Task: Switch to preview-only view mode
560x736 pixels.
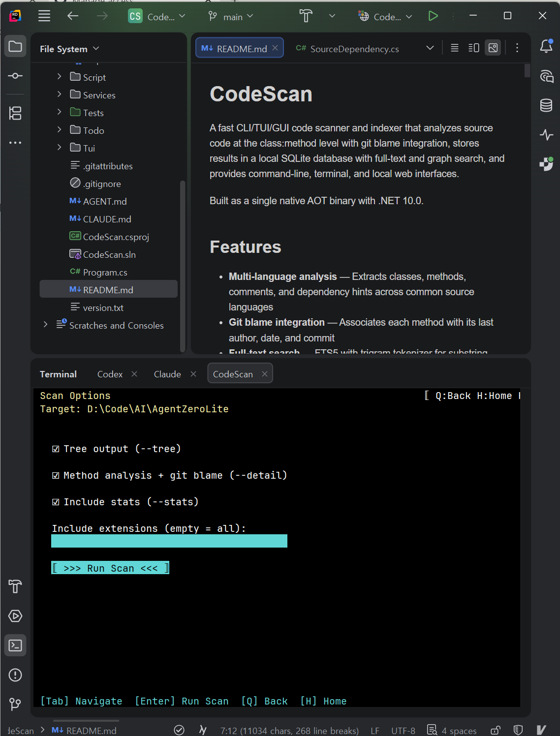Action: [493, 48]
